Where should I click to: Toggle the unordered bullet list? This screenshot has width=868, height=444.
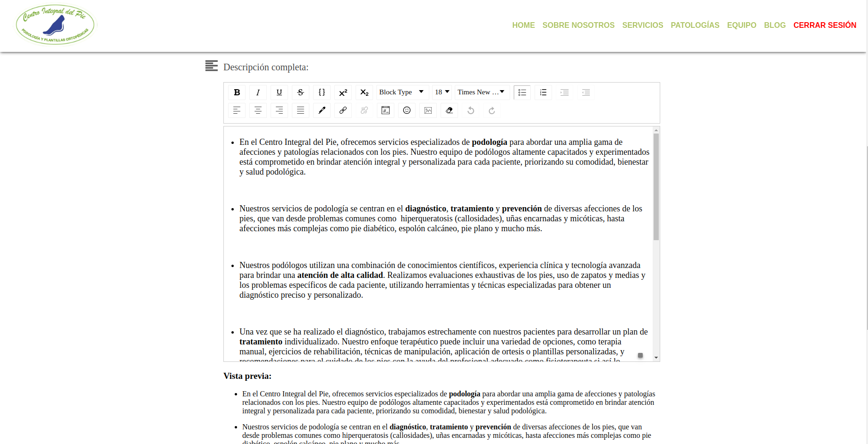(x=522, y=92)
